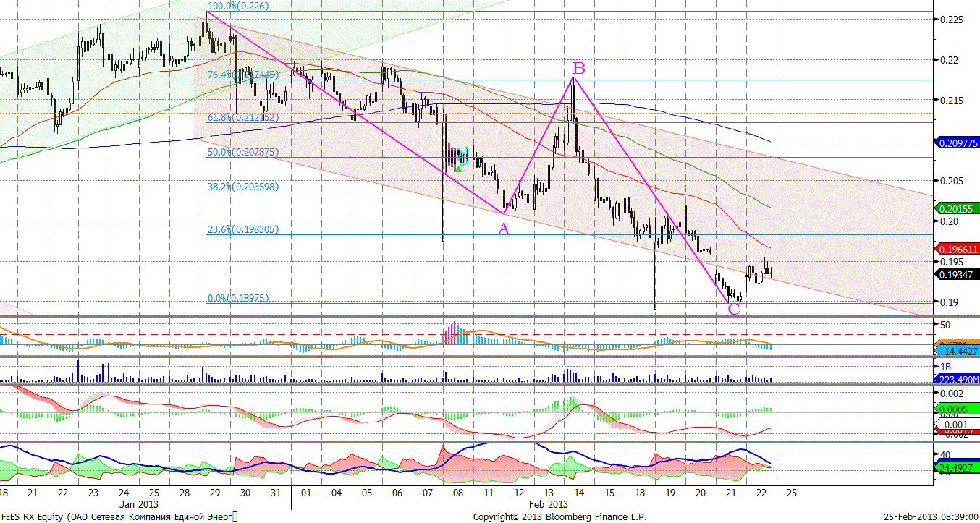
Task: Select the magenta wave label C
Action: pyautogui.click(x=733, y=309)
